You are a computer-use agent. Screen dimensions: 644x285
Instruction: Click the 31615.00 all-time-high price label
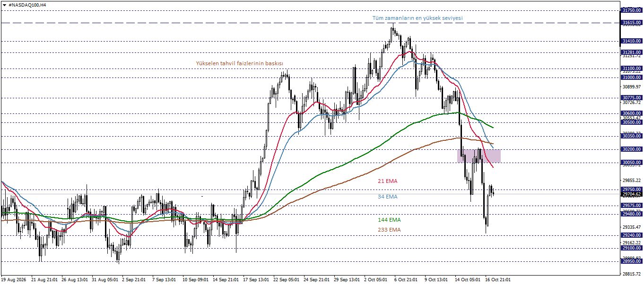[632, 22]
